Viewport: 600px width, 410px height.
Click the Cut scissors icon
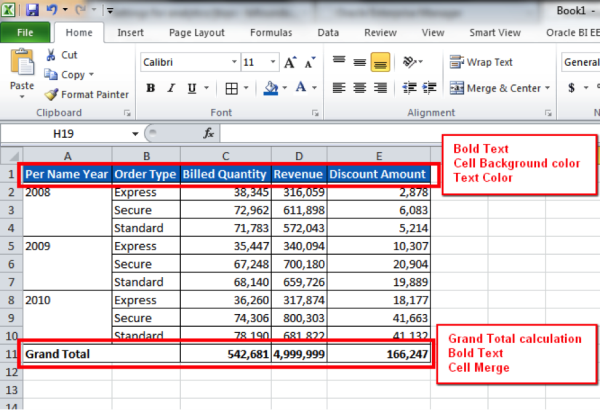[52, 56]
